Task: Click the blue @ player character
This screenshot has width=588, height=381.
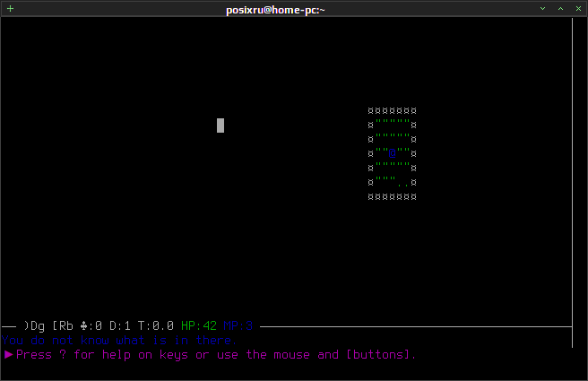Action: [393, 153]
